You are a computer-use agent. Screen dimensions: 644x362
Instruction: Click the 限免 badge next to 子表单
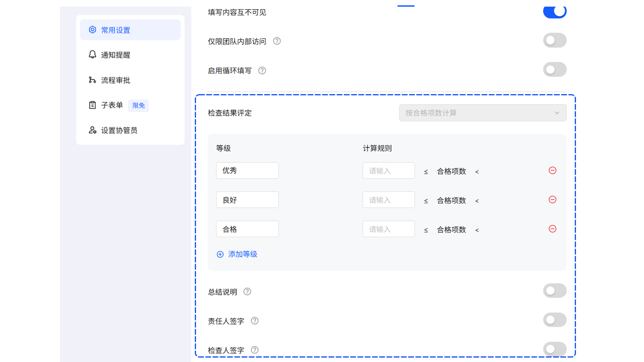(x=138, y=105)
